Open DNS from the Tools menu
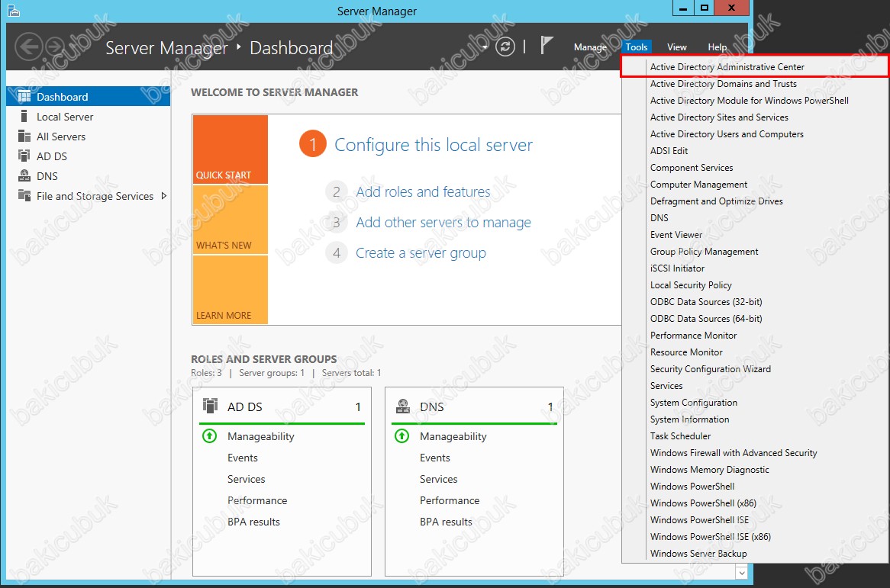 (755, 218)
